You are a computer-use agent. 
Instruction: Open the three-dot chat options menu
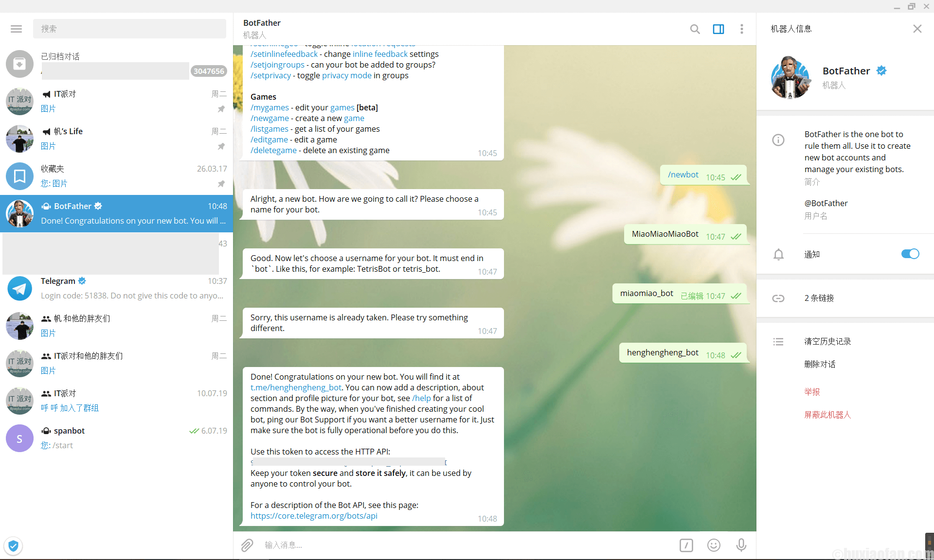742,29
